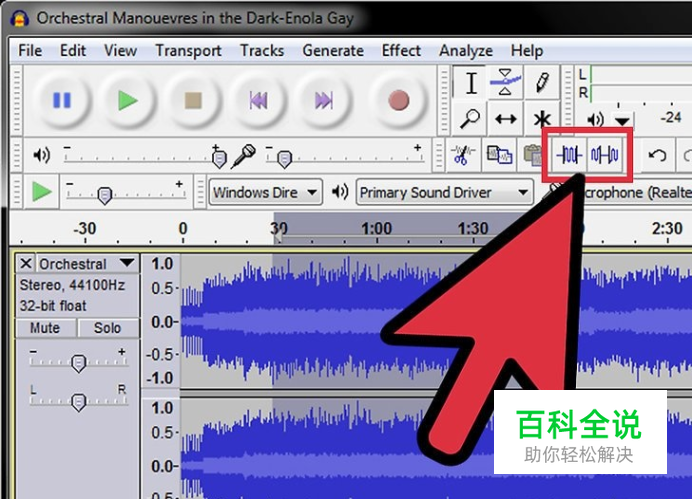Select the Selection (I-beam) tool
Viewport: 692px width, 499px height.
pos(471,83)
